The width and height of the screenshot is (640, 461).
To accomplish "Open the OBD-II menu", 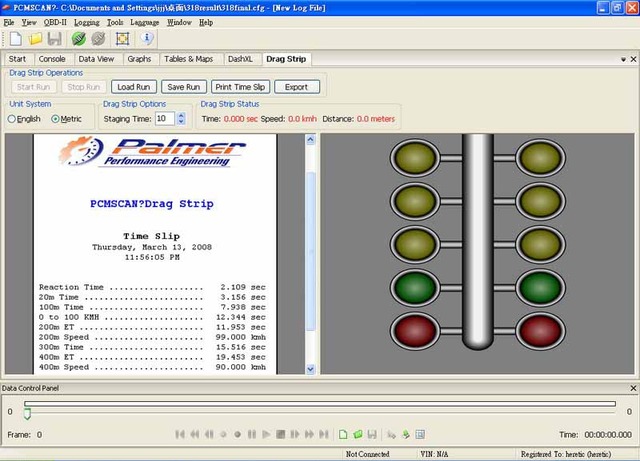I will [55, 21].
